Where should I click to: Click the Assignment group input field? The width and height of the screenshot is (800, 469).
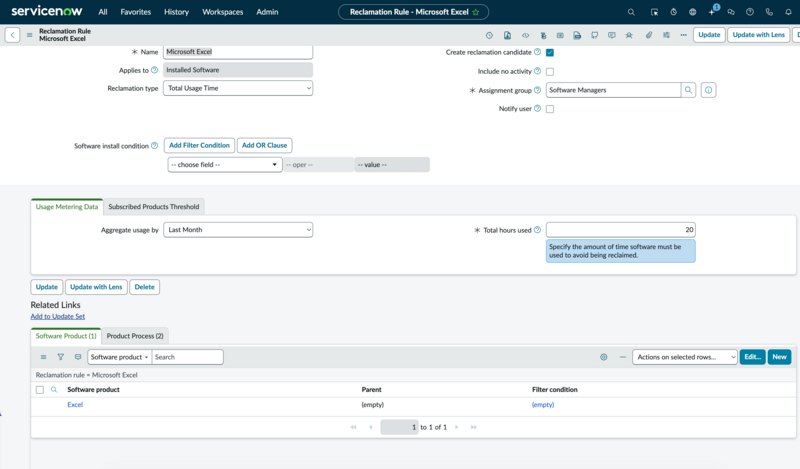613,90
